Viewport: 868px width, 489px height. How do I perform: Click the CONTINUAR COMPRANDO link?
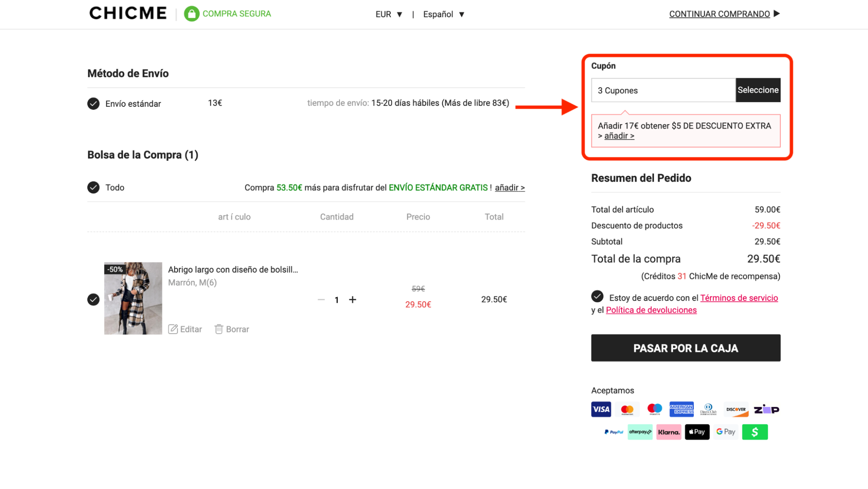pos(719,14)
